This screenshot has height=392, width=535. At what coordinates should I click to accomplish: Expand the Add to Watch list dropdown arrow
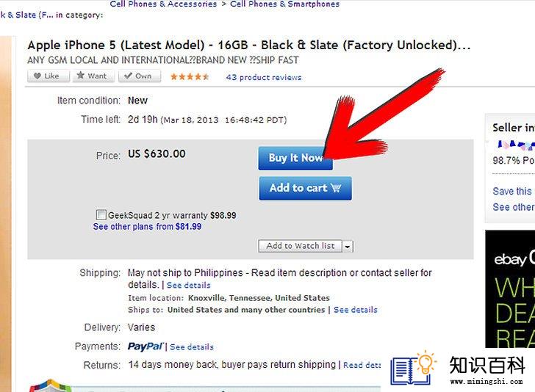pos(348,246)
